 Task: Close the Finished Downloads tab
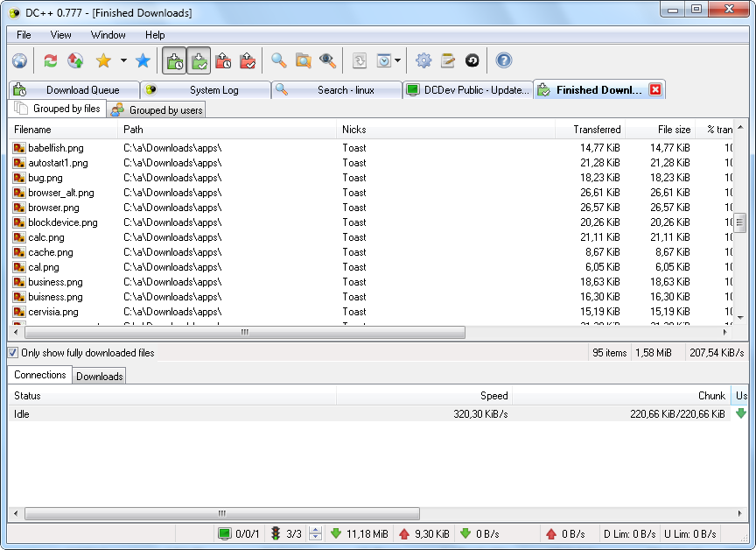(x=654, y=88)
